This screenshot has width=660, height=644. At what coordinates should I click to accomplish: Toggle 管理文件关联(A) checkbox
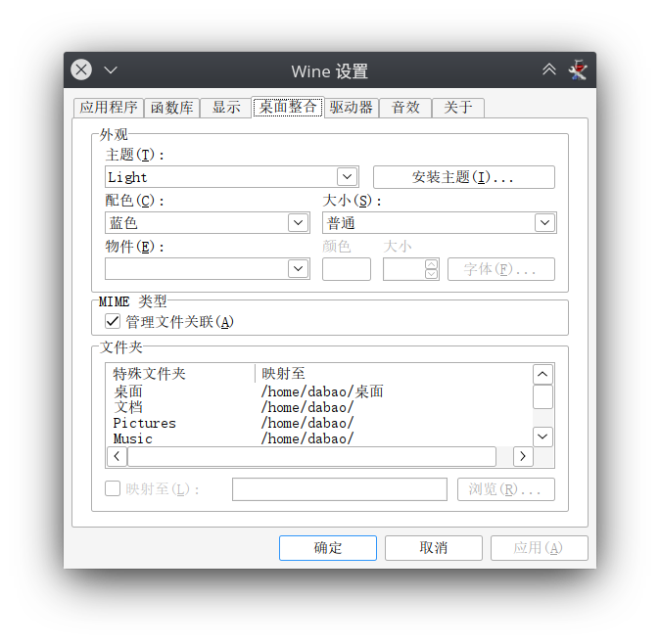(x=113, y=322)
